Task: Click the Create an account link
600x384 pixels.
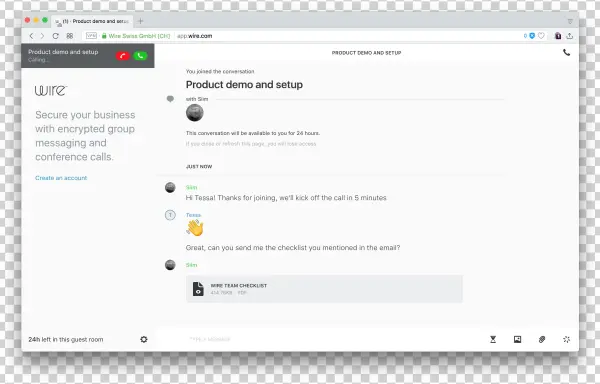Action: pyautogui.click(x=61, y=178)
